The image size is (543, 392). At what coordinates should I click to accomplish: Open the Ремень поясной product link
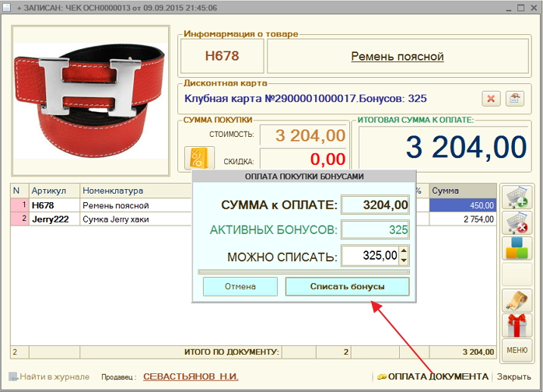[398, 56]
